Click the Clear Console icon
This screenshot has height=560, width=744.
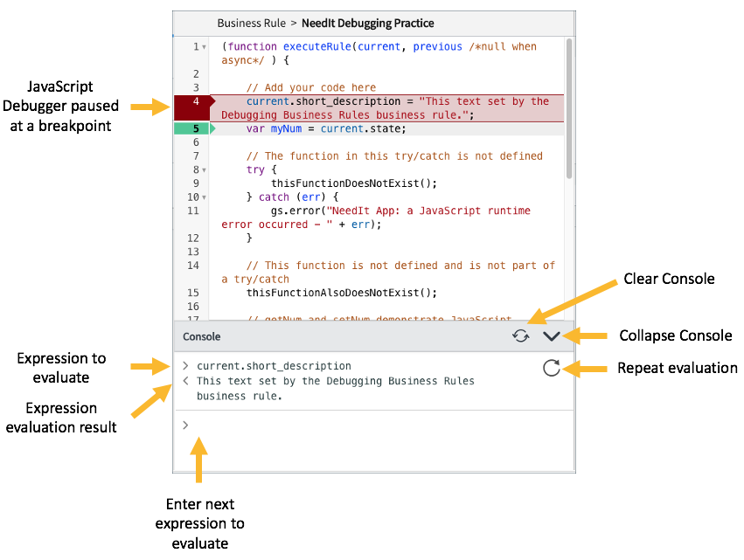coord(522,335)
